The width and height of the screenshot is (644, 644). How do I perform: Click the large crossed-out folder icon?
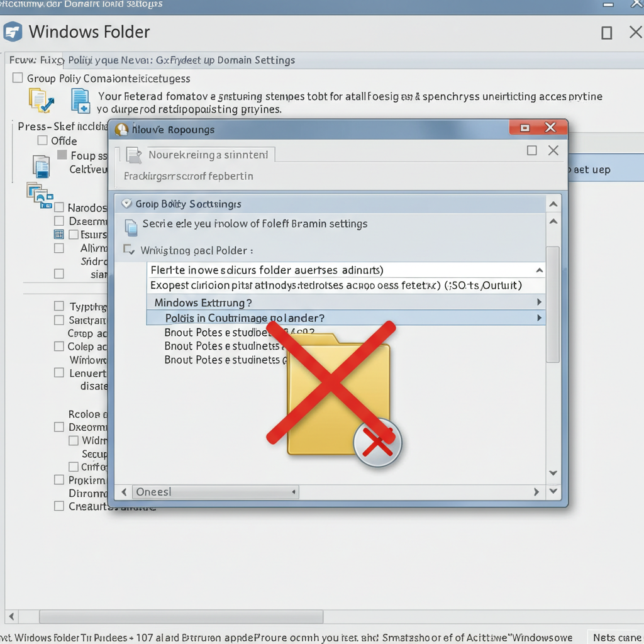[333, 394]
